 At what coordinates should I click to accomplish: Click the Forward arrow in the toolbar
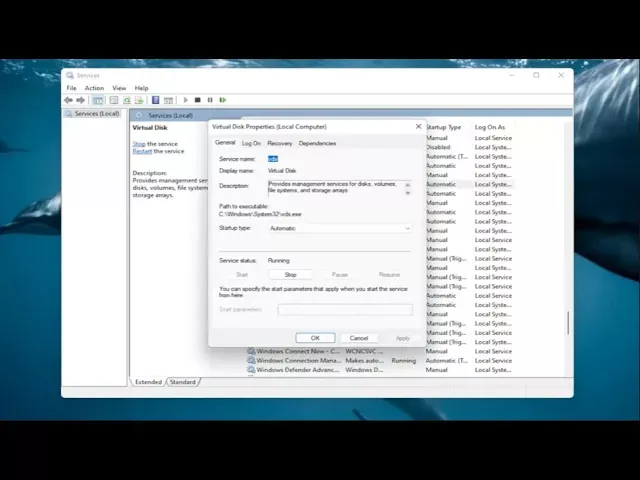(80, 100)
